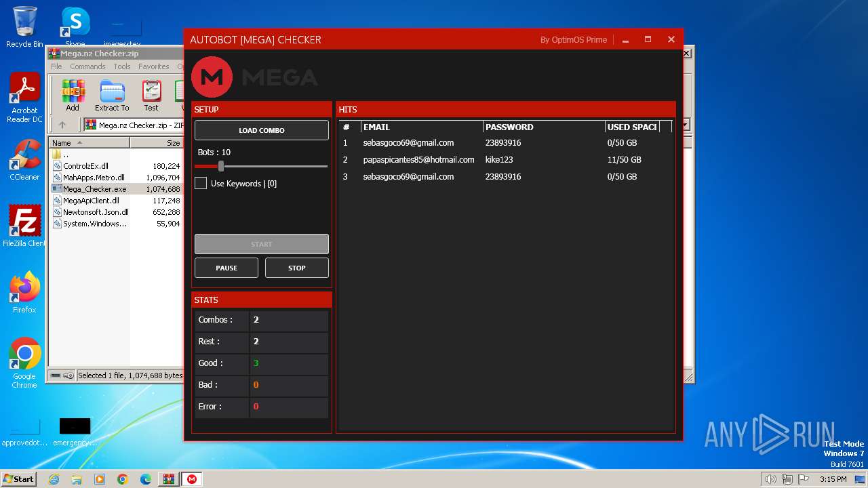
Task: Open Favorites menu in WinRAR window
Action: pyautogui.click(x=154, y=66)
